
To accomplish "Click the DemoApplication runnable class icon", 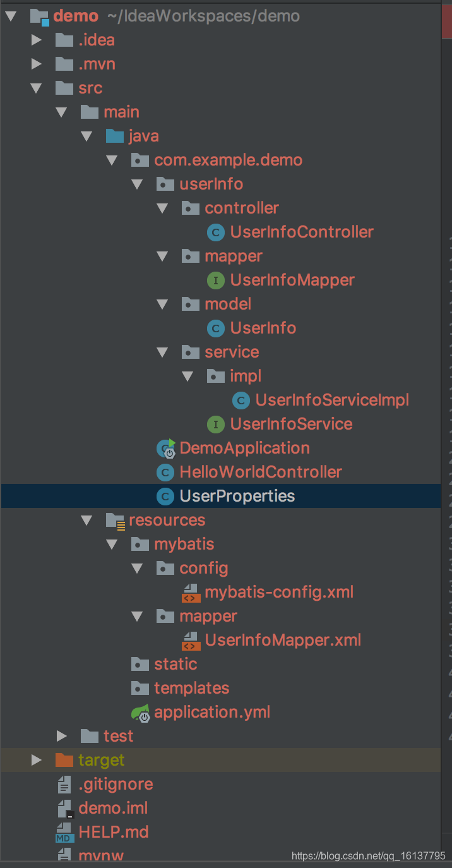I will pyautogui.click(x=166, y=449).
